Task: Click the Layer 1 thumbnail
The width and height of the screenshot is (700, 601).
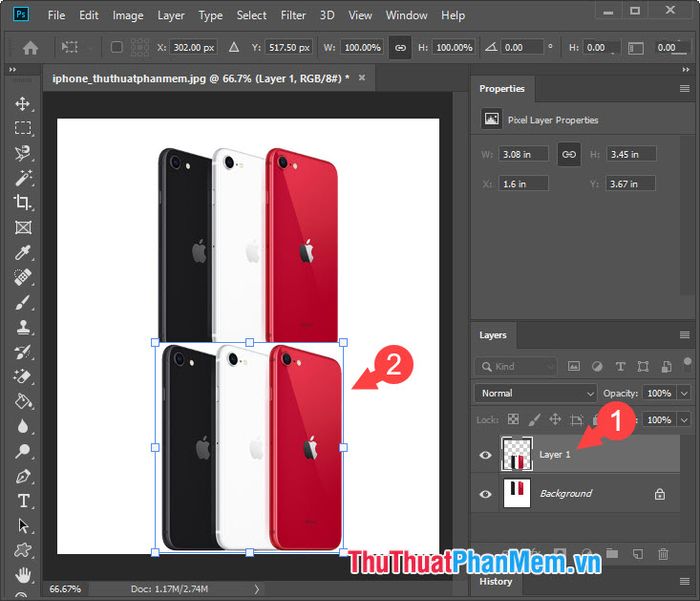Action: pos(517,454)
